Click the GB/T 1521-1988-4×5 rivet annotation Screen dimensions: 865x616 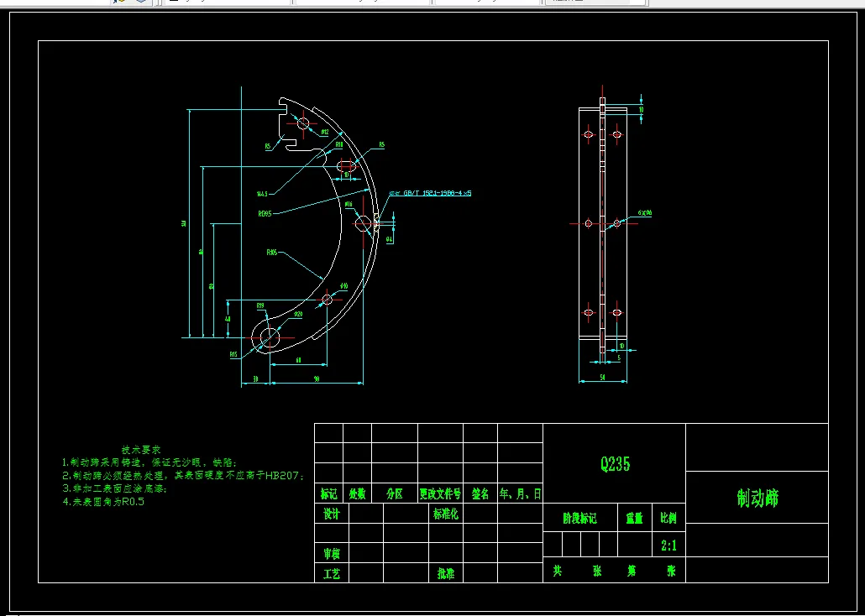pyautogui.click(x=430, y=193)
